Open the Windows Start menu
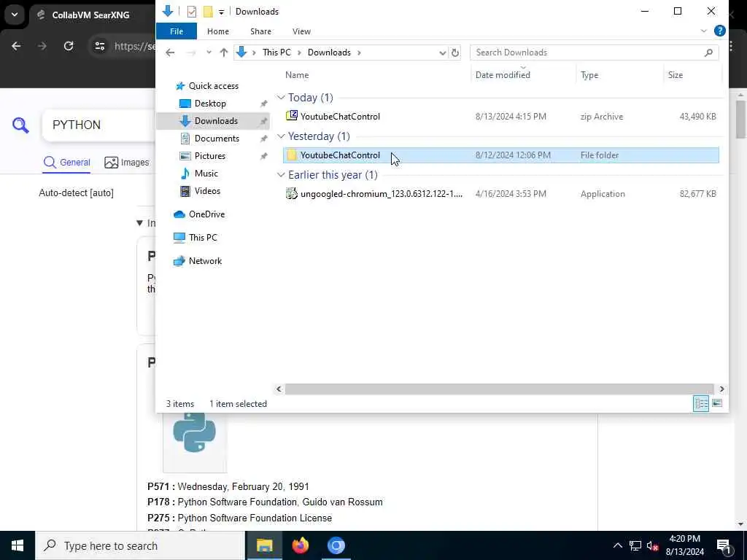 (18, 545)
